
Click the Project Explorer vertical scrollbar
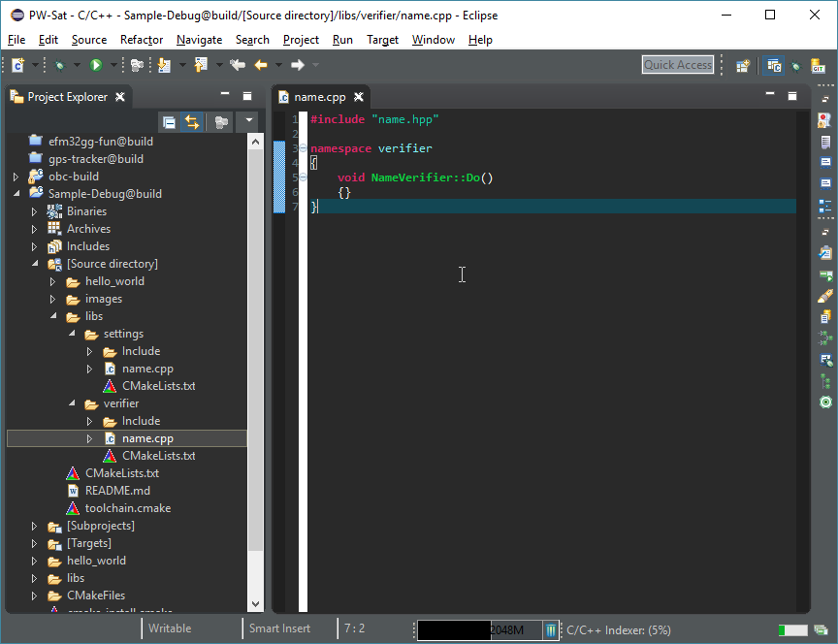[x=255, y=373]
